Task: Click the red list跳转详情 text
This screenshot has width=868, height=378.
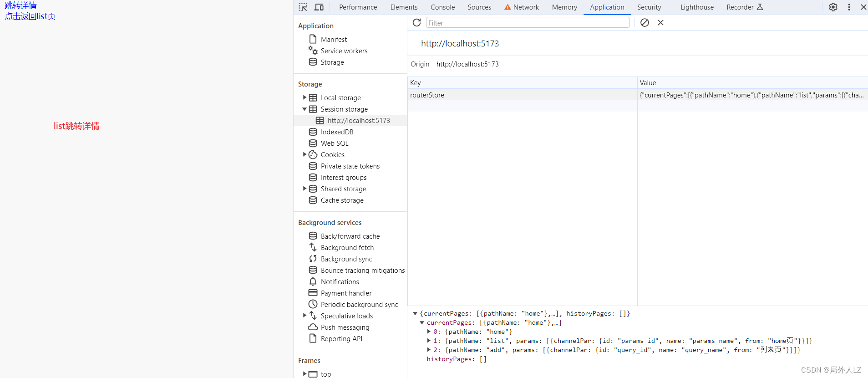Action: click(76, 126)
